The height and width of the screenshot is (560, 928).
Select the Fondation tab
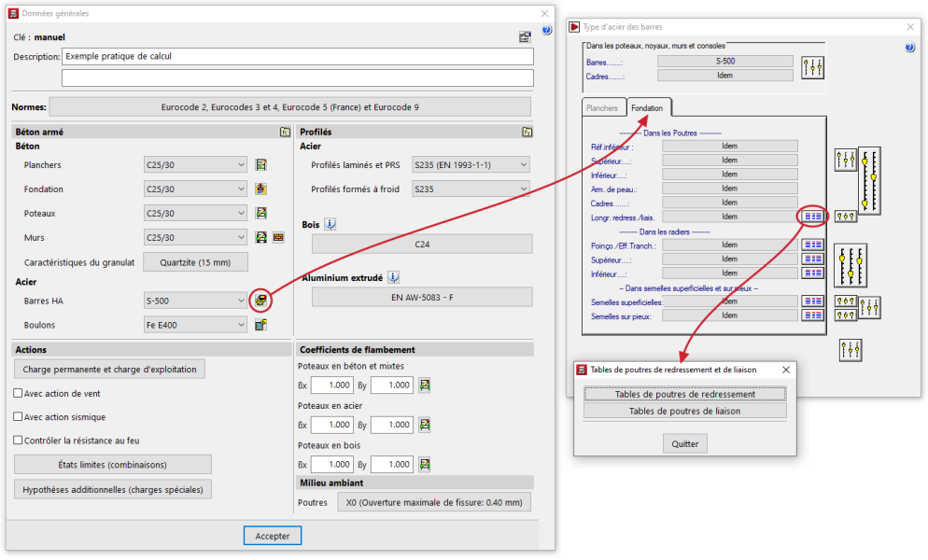pos(647,108)
